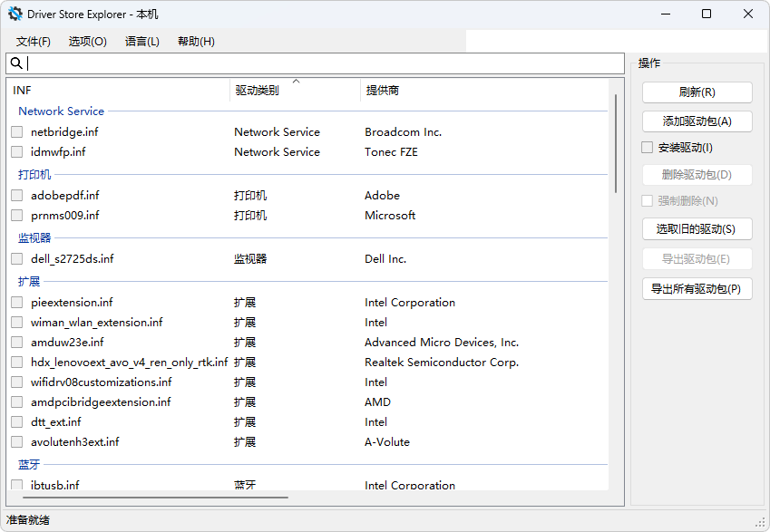The image size is (770, 532).
Task: Click 选取旧的驱动(S) button
Action: click(697, 228)
